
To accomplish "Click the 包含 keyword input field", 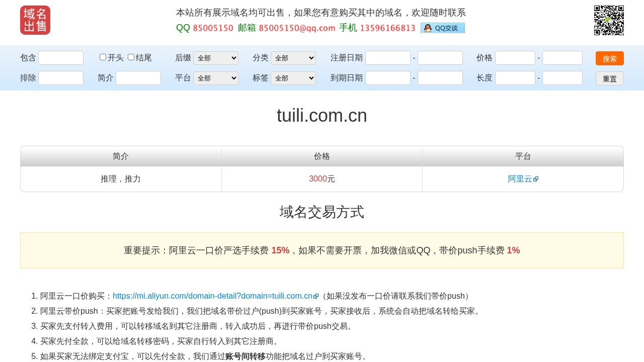I will pyautogui.click(x=60, y=58).
